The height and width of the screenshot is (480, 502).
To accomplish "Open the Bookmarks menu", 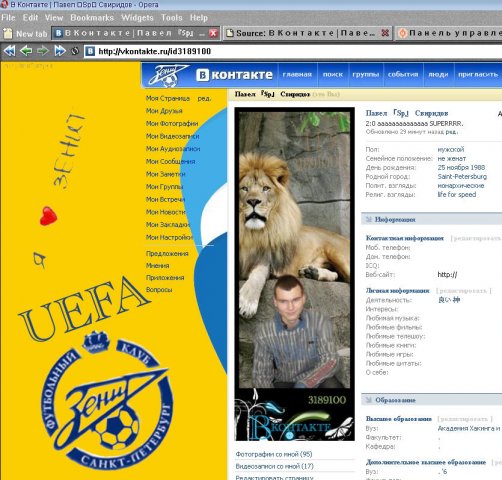I will point(92,18).
